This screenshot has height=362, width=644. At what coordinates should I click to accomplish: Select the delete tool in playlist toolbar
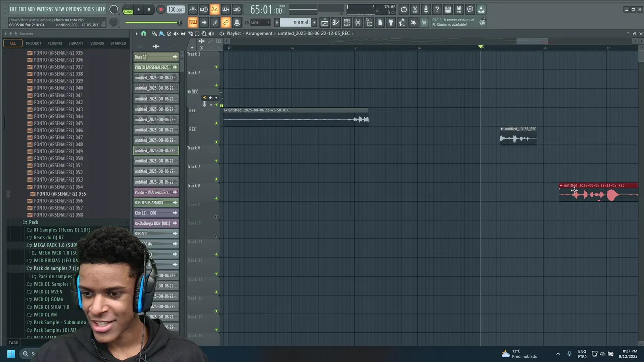pos(169,34)
